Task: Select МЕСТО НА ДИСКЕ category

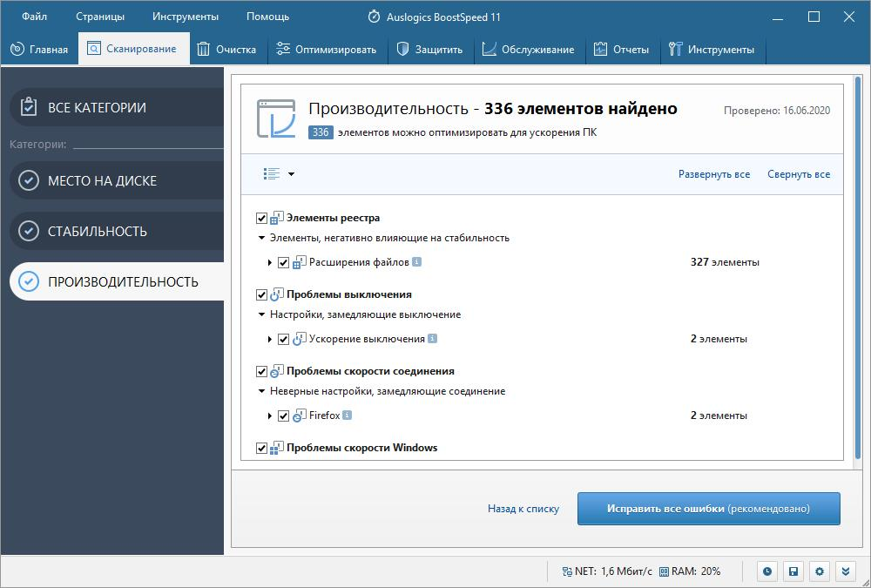Action: (117, 180)
